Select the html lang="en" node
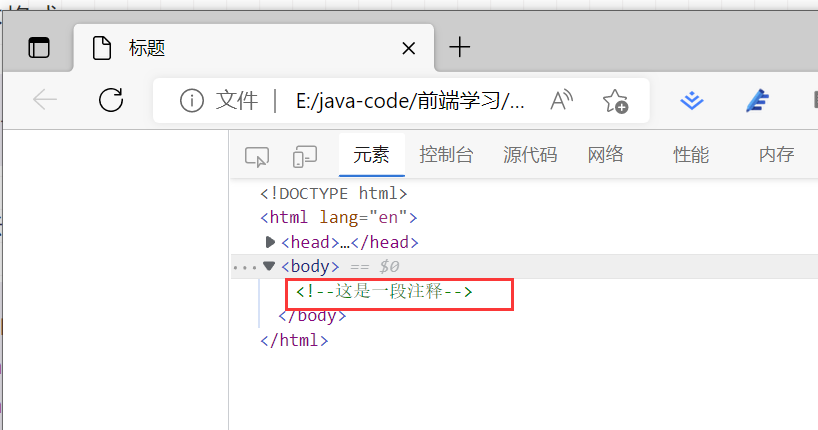818x430 pixels. tap(339, 217)
